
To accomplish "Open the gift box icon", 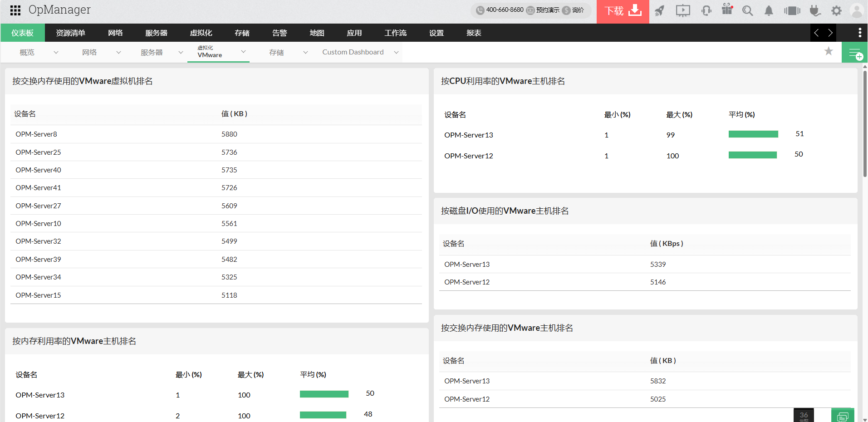I will pos(727,9).
